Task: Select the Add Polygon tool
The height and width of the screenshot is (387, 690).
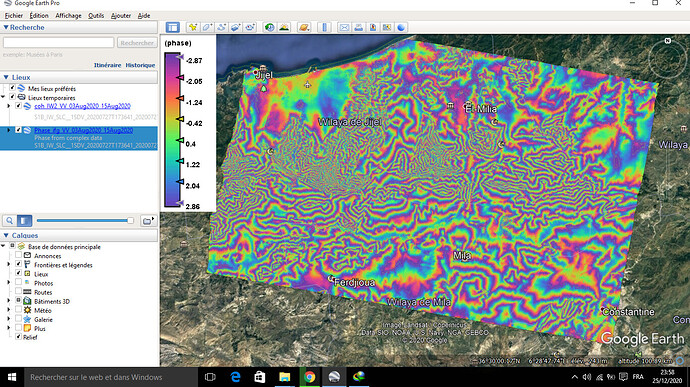Action: tap(207, 27)
